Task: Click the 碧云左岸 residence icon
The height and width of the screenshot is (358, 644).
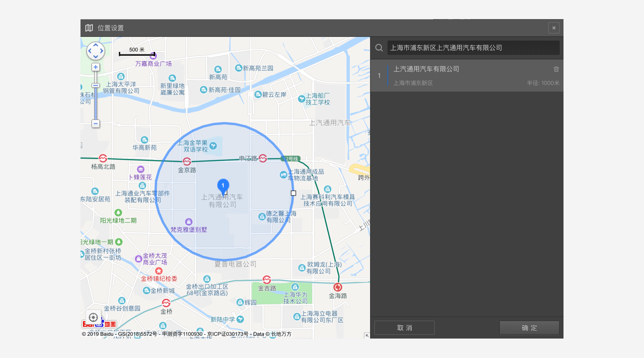Action: click(x=258, y=95)
